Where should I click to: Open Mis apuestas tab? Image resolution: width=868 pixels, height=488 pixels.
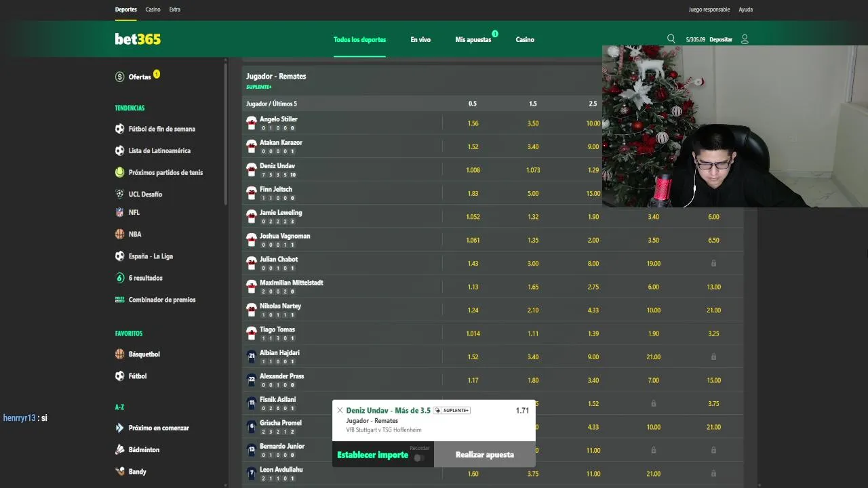click(473, 39)
